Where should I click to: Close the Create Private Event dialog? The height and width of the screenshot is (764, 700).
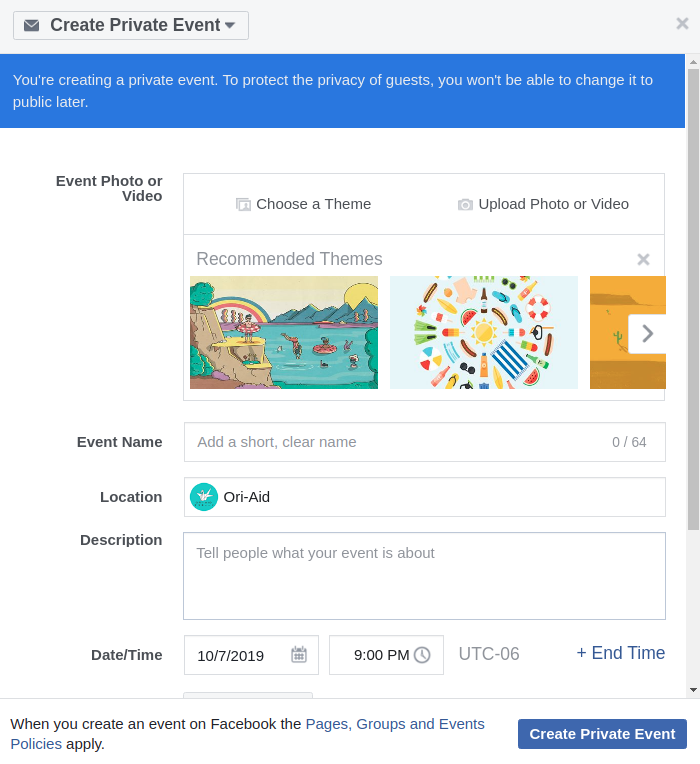tap(682, 24)
